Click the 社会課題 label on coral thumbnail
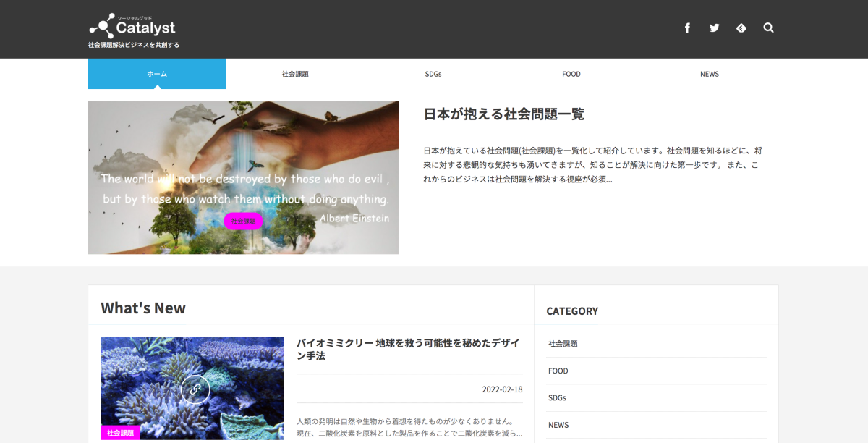868x443 pixels. coord(120,433)
